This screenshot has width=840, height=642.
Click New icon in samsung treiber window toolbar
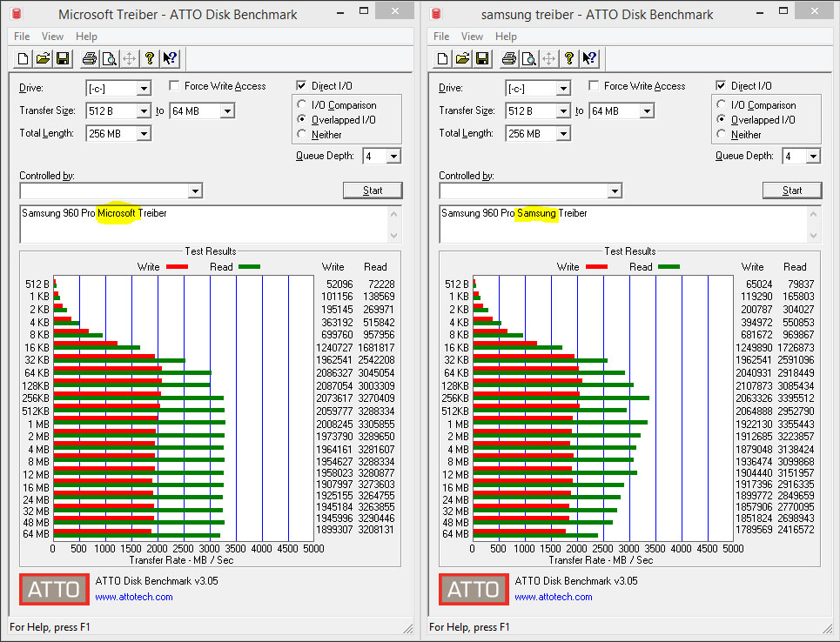coord(442,58)
